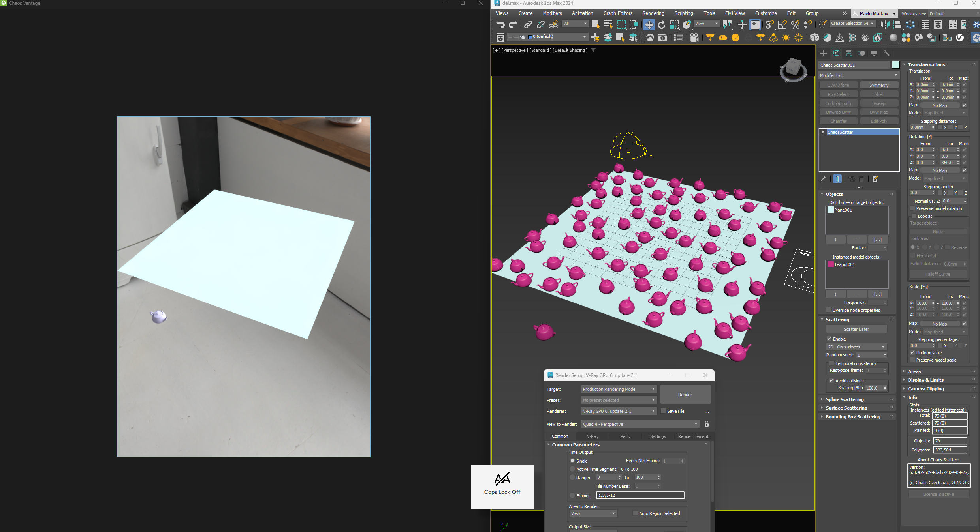This screenshot has height=532, width=980.
Task: Expand the ChaosScatter stack entry arrow
Action: pos(823,132)
